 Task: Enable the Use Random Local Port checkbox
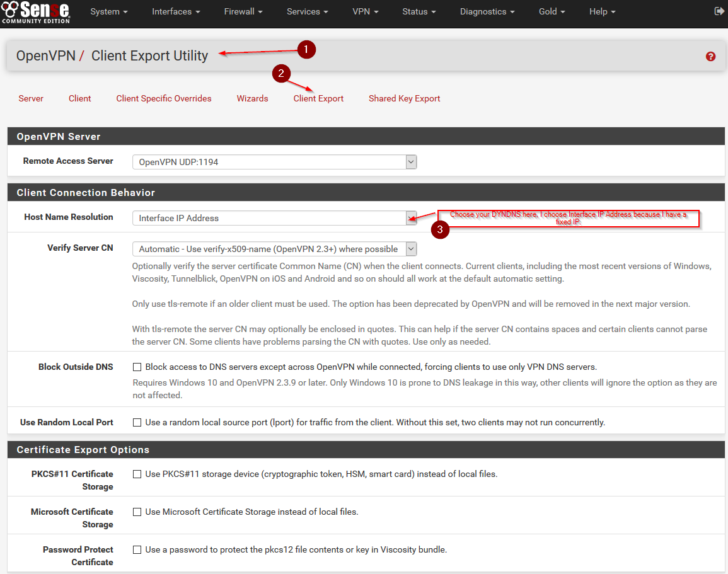pyautogui.click(x=137, y=422)
